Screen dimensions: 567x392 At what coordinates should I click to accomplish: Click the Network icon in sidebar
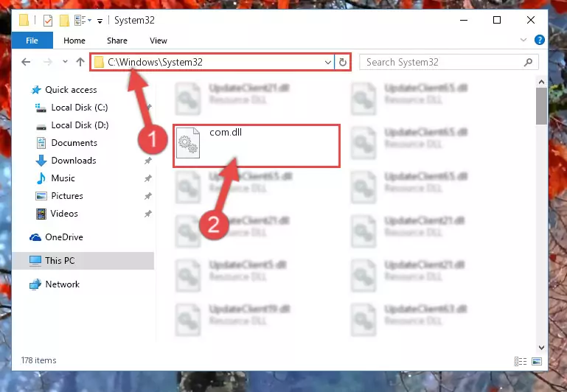[x=35, y=284]
